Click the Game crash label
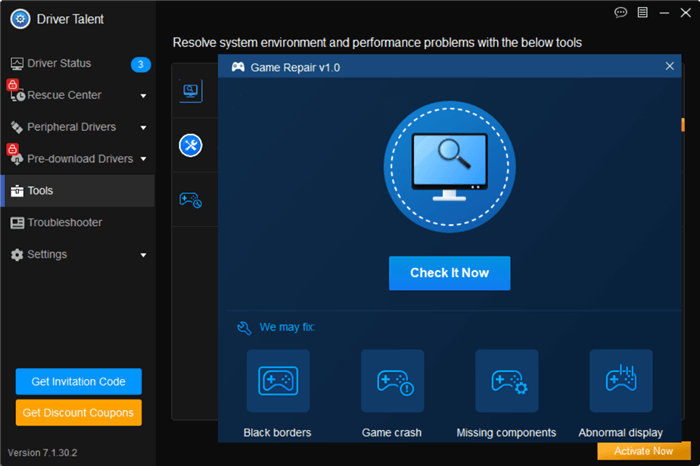 (392, 433)
